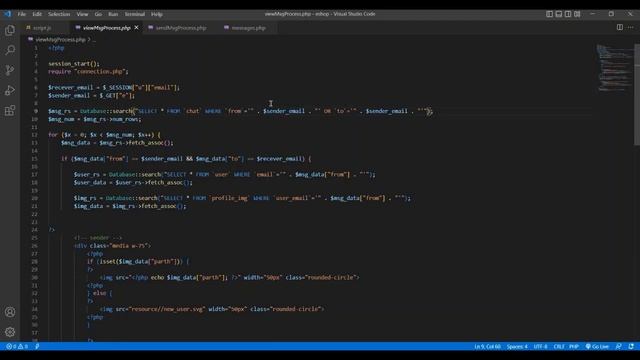Open notifications bell in status bar
This screenshot has width=640, height=360.
click(x=631, y=347)
